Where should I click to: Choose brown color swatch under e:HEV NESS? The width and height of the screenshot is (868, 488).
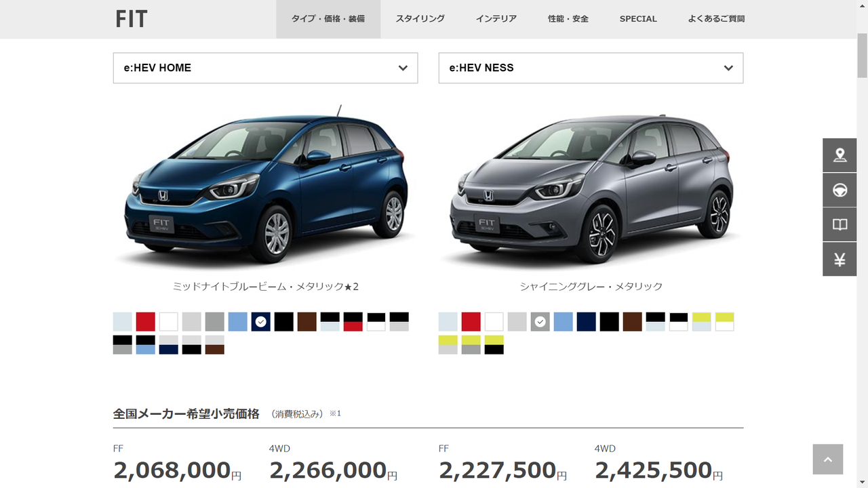tap(633, 322)
